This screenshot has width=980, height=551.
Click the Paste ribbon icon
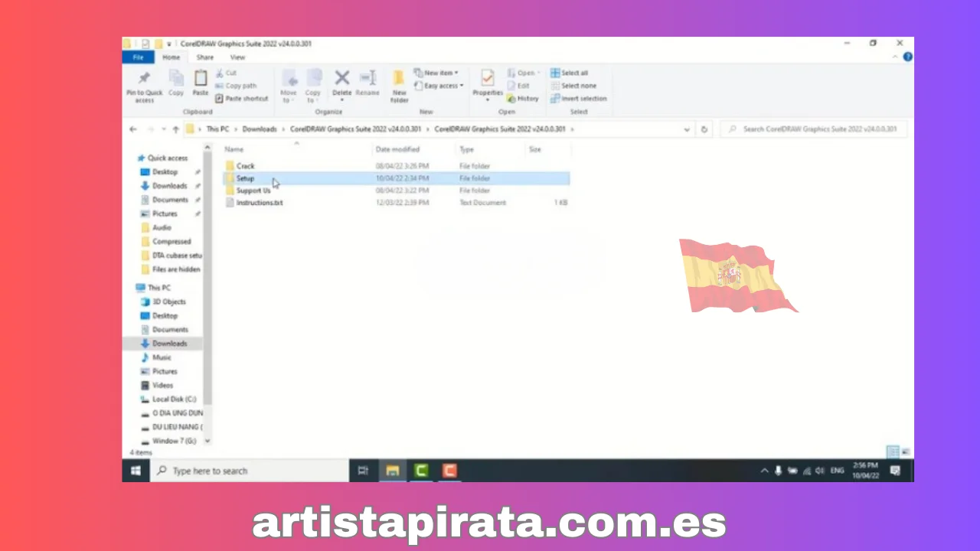coord(201,78)
